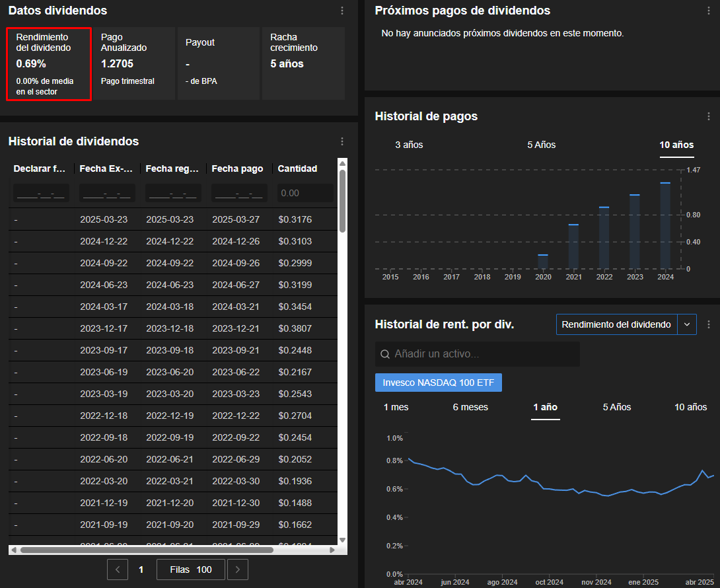
Task: Click the Rendimiento del dividendo card
Action: pos(49,64)
